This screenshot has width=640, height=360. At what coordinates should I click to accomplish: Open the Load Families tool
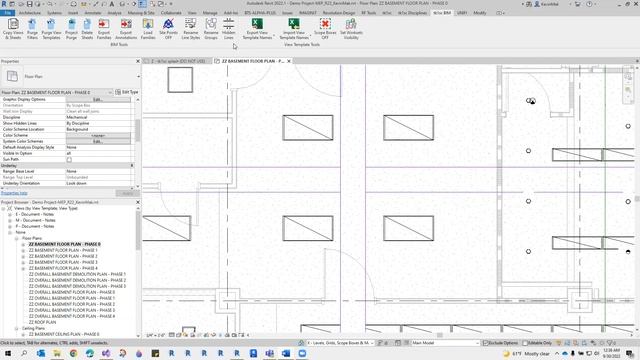[148, 29]
